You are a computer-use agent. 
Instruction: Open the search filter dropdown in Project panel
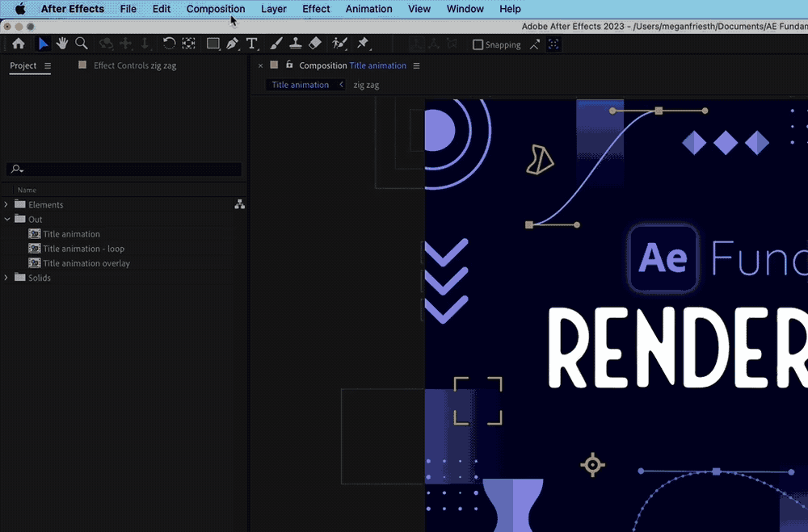coord(17,169)
